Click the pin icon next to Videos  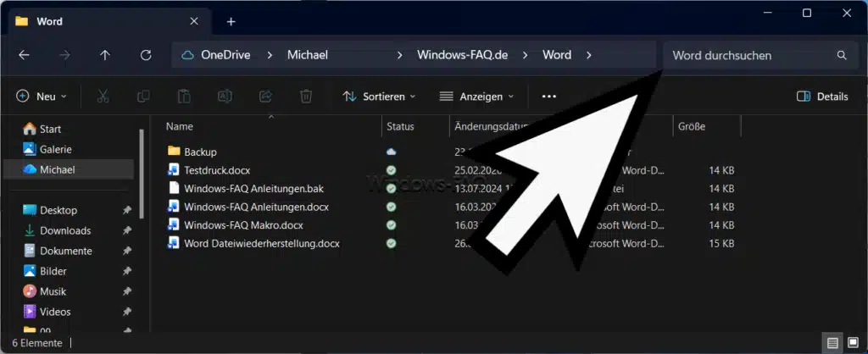tap(127, 312)
